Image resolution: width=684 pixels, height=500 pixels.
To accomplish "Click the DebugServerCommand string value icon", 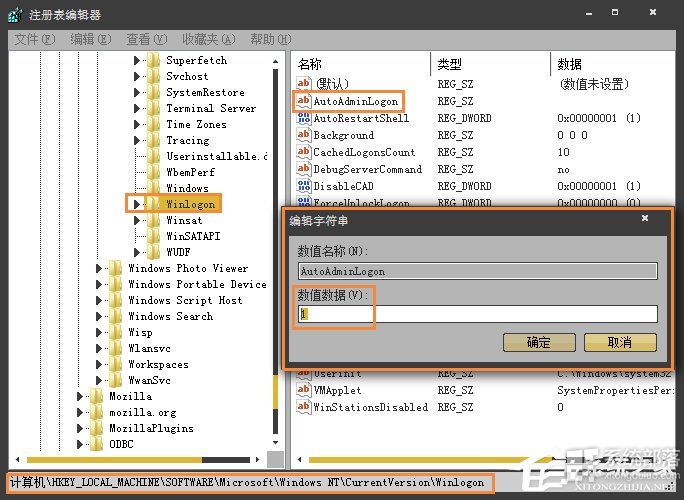I will click(303, 169).
